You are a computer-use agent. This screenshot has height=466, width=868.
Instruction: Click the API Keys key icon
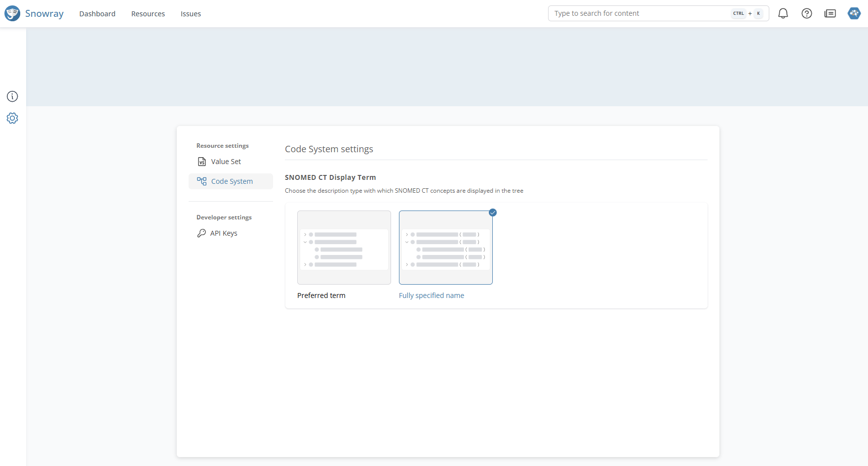click(201, 233)
